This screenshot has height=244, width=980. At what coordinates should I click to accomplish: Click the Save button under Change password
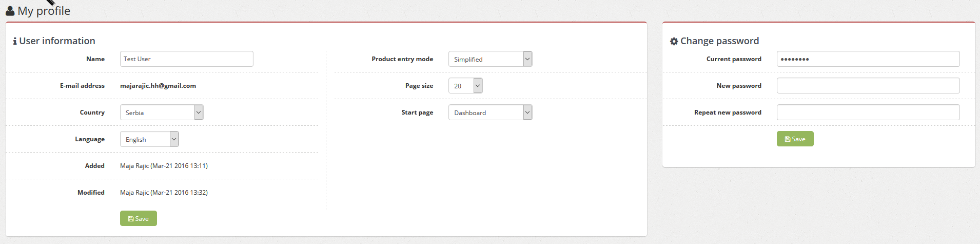[795, 139]
